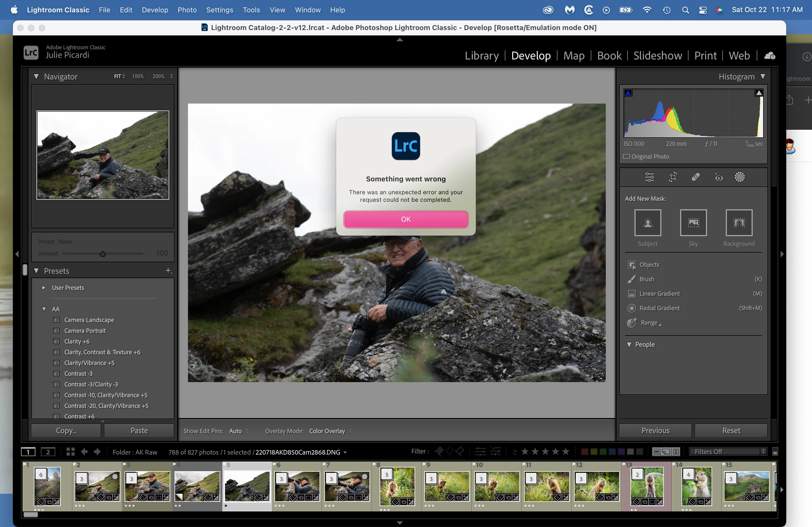Add a Subject mask

tap(647, 223)
